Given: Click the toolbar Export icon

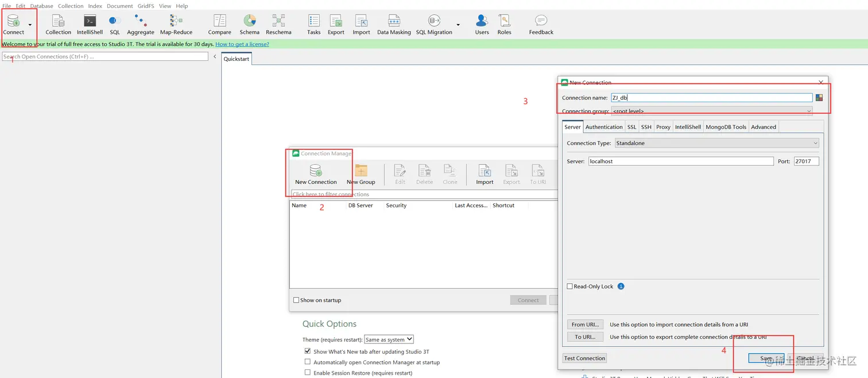Looking at the screenshot, I should click(336, 25).
